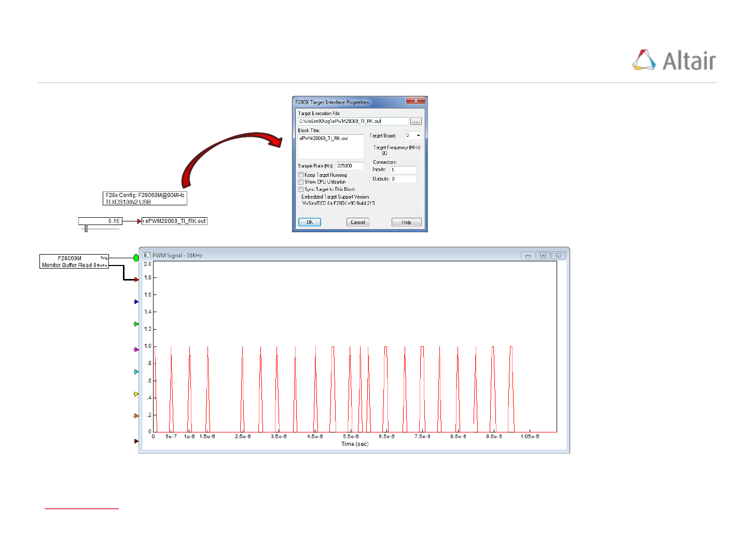Click OK in the Target Interface dialog
The height and width of the screenshot is (560, 747).
(310, 222)
